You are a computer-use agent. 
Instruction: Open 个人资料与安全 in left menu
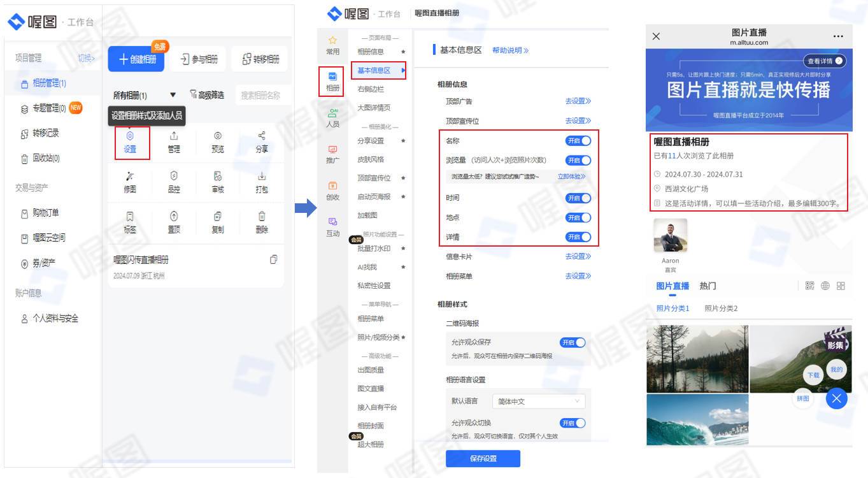(x=55, y=318)
